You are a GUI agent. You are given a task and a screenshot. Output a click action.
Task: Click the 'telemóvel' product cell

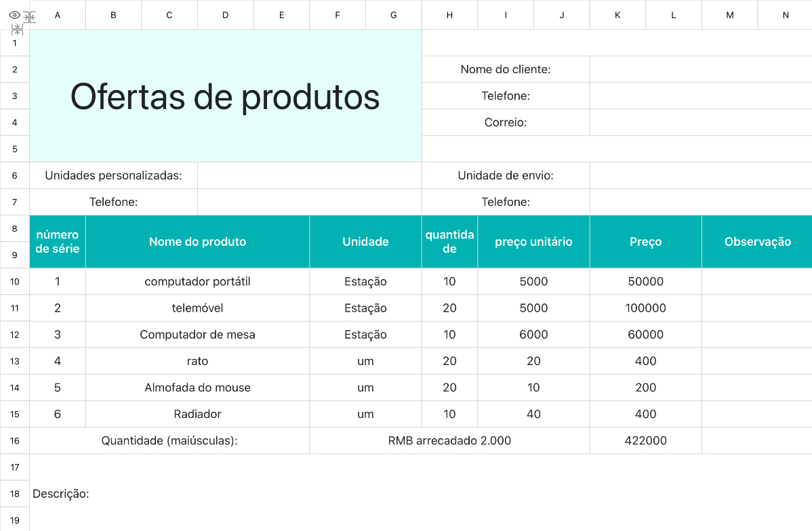point(197,308)
